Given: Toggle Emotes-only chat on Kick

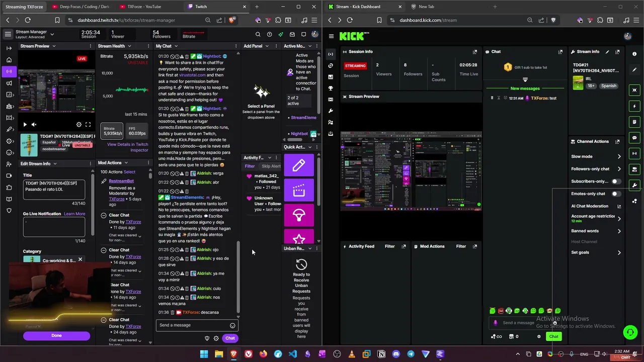Looking at the screenshot, I should coord(615,194).
